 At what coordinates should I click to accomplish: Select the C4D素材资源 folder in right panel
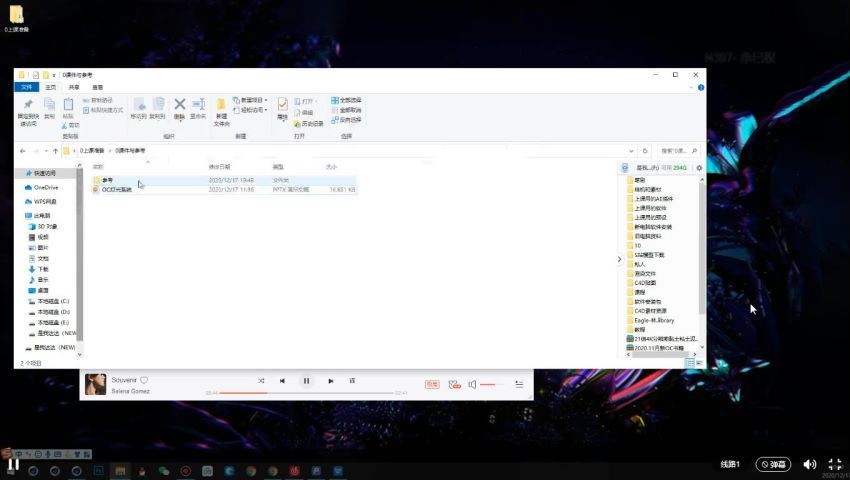pos(647,311)
